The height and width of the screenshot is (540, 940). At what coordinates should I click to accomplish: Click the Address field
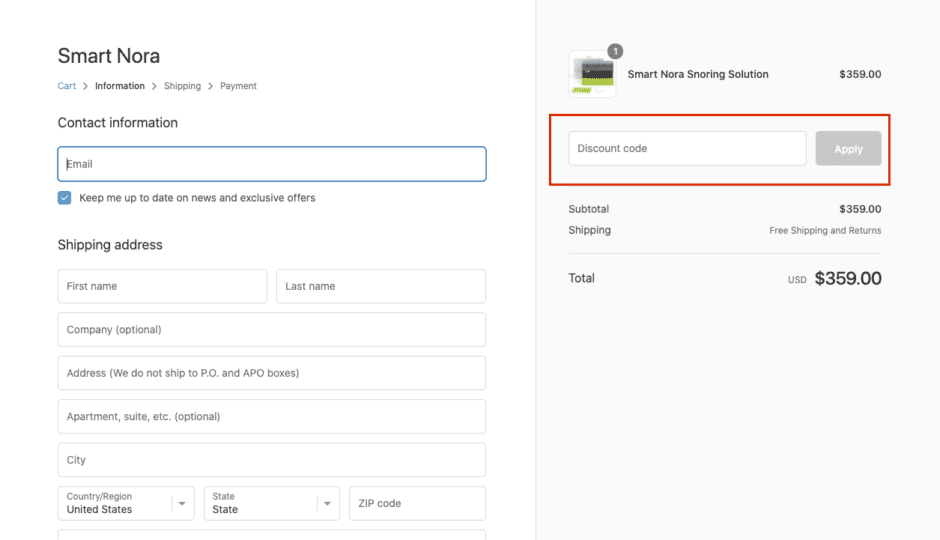click(x=272, y=373)
